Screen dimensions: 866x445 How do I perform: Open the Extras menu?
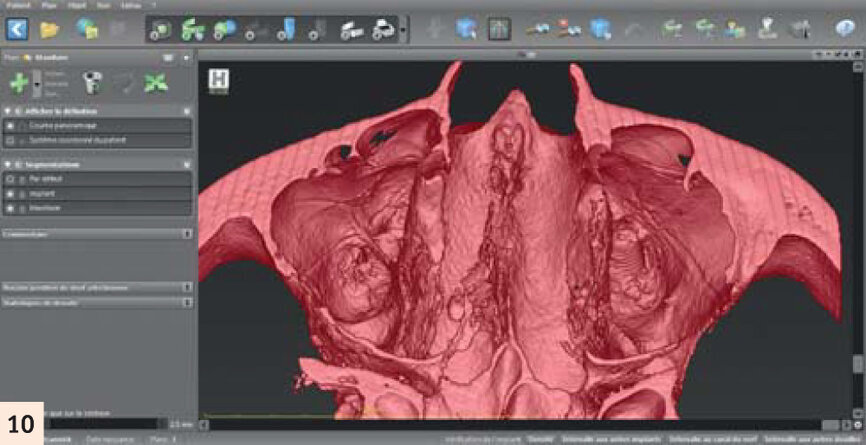[131, 5]
